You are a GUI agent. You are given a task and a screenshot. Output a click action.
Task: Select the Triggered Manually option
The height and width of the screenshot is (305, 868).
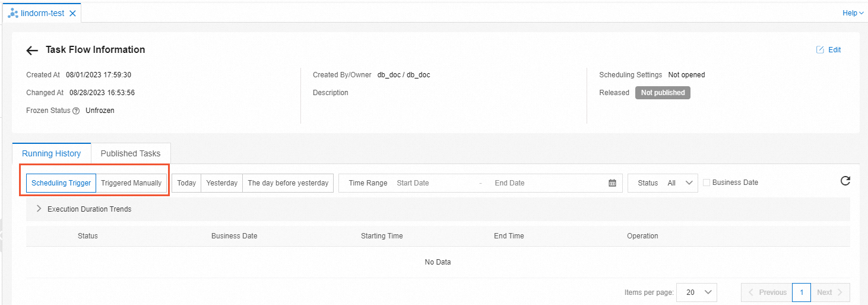(131, 183)
